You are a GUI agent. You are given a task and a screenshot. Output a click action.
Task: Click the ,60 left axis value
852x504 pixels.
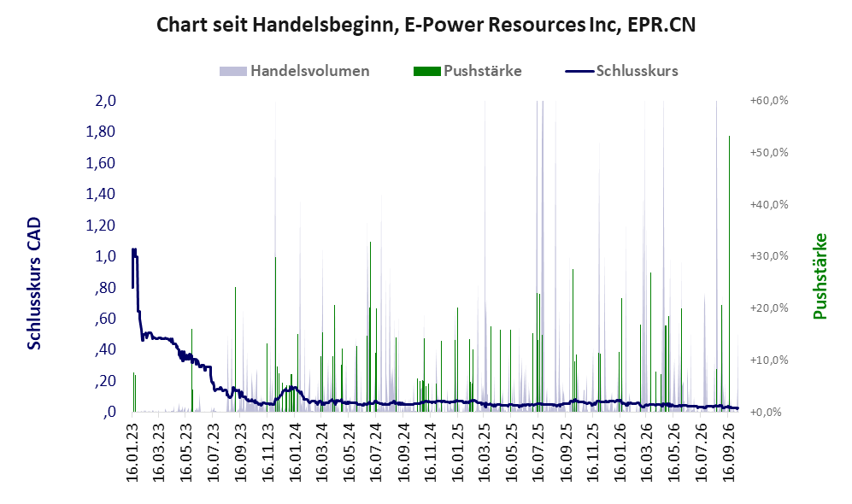coord(105,319)
